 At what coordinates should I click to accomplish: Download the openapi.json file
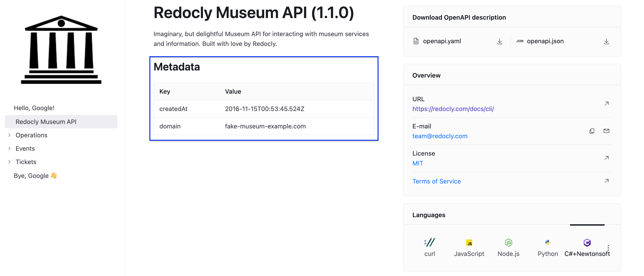pos(606,41)
